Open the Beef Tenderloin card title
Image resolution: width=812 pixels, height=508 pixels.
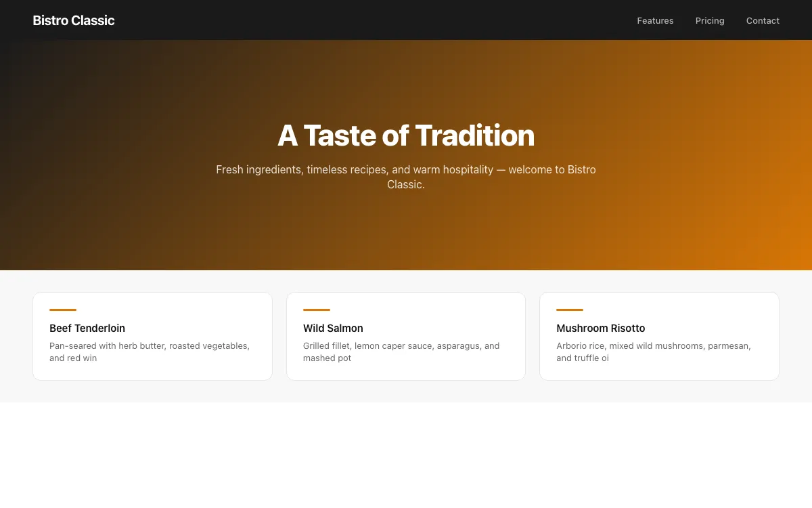click(87, 329)
